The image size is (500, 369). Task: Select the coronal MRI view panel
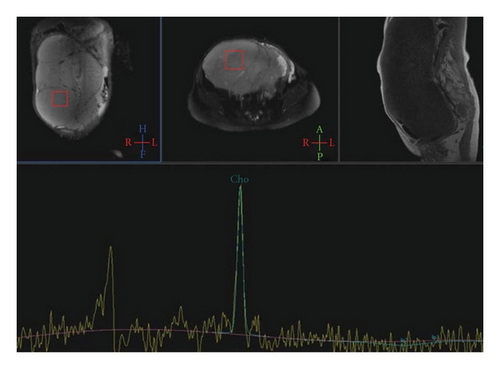point(89,89)
